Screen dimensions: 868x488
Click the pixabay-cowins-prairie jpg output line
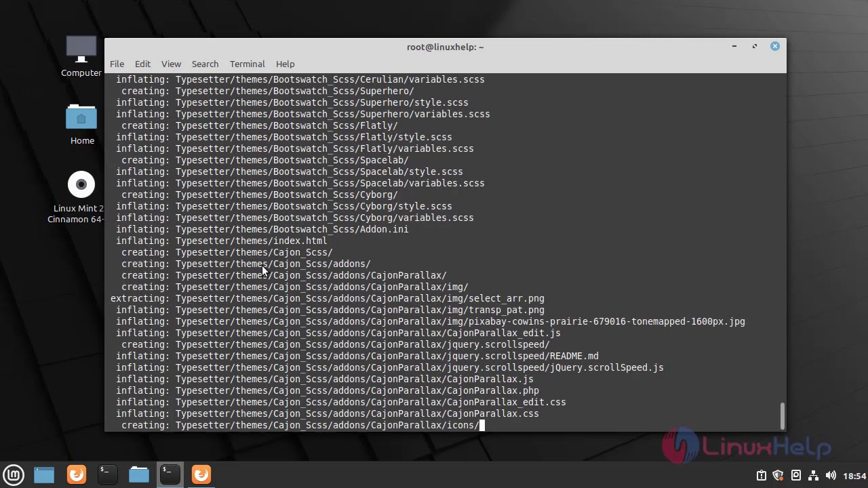point(431,321)
